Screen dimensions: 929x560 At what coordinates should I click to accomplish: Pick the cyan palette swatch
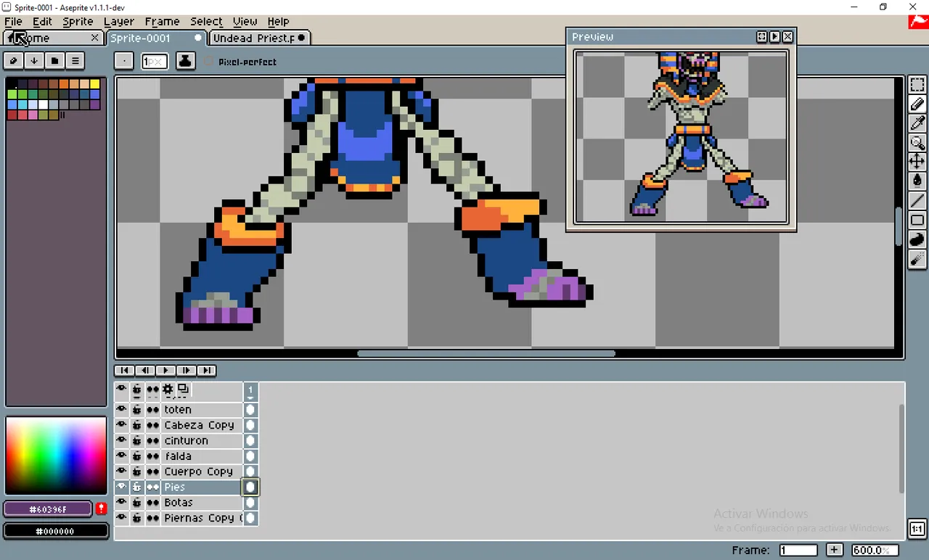click(x=22, y=104)
